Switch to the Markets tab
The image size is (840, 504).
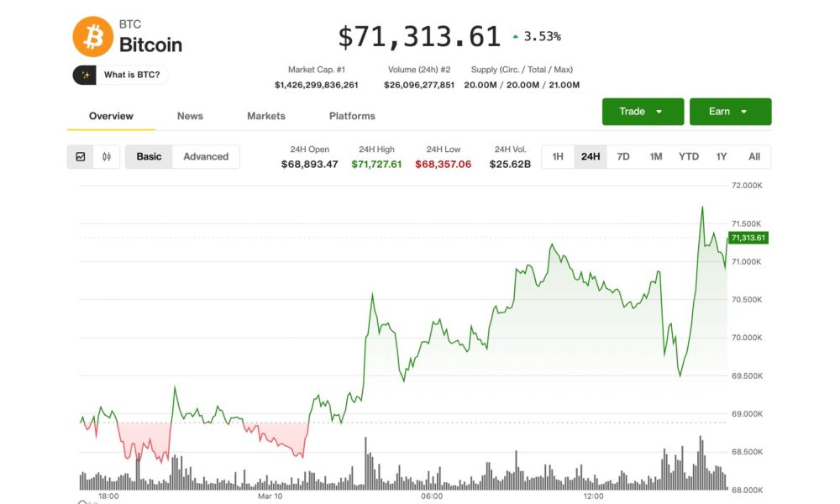tap(265, 116)
